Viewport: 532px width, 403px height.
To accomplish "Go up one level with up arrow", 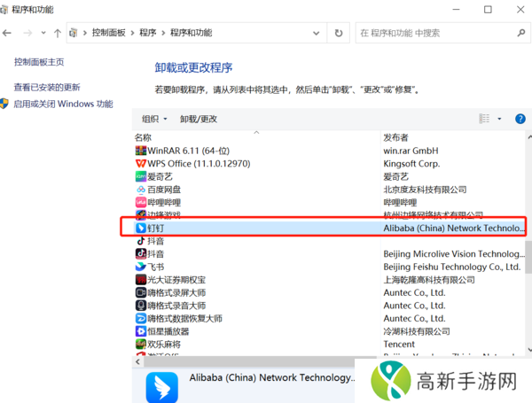I will pyautogui.click(x=58, y=33).
